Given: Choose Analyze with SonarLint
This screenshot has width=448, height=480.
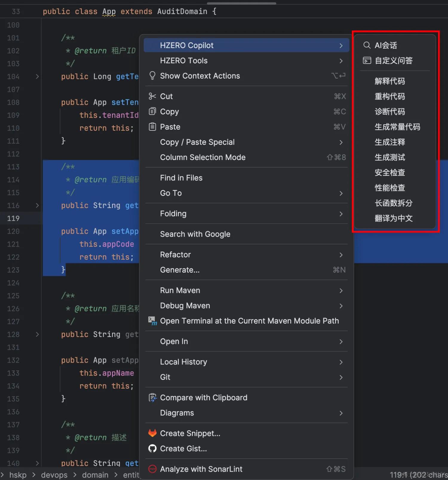Looking at the screenshot, I should [x=246, y=469].
